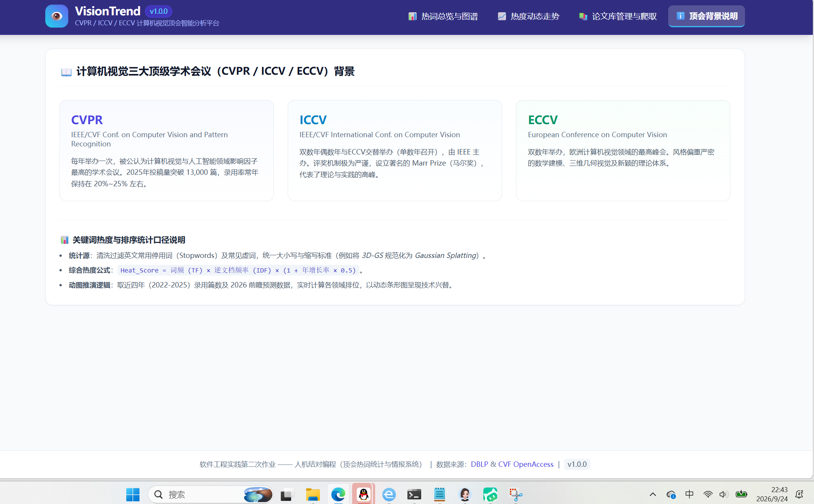The image size is (814, 504).
Task: Open Task View from the taskbar
Action: [x=287, y=494]
